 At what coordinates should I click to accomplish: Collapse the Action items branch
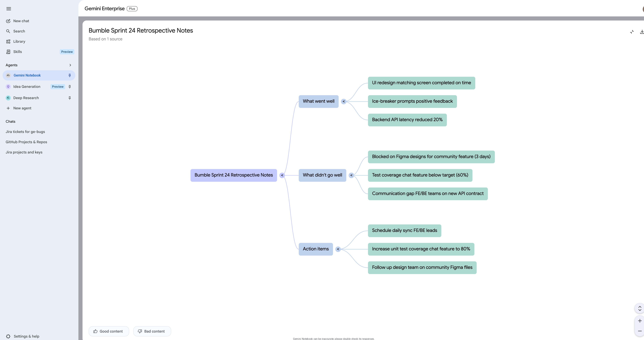click(338, 249)
